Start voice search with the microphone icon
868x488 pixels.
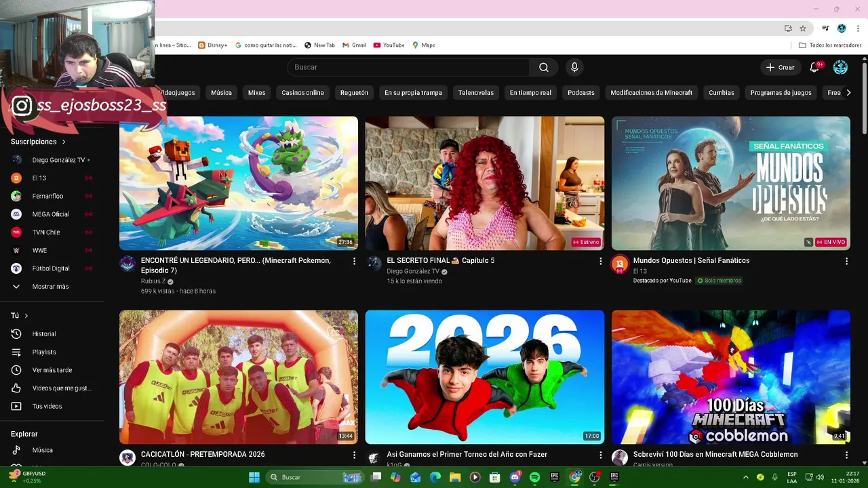click(x=574, y=67)
